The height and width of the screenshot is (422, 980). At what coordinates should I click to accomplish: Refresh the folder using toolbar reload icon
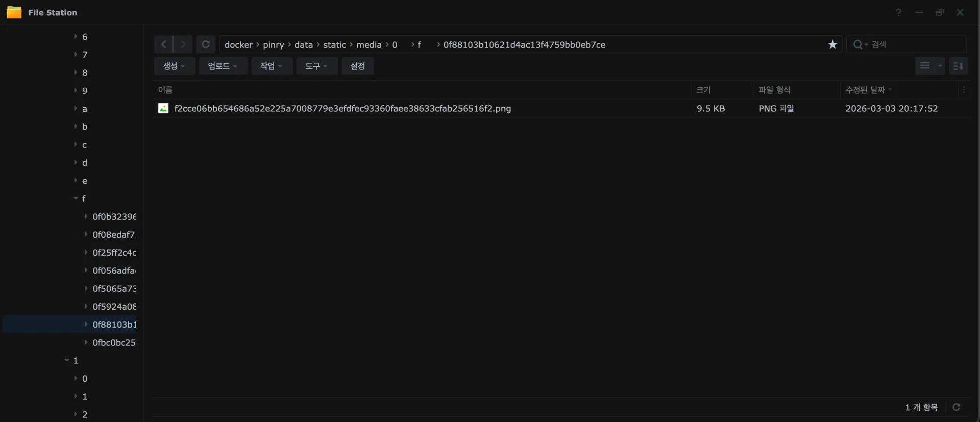click(206, 44)
